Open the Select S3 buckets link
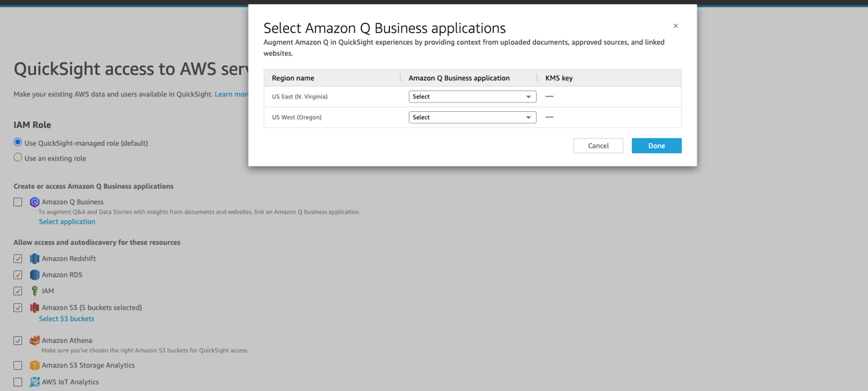This screenshot has width=868, height=391. click(x=66, y=319)
